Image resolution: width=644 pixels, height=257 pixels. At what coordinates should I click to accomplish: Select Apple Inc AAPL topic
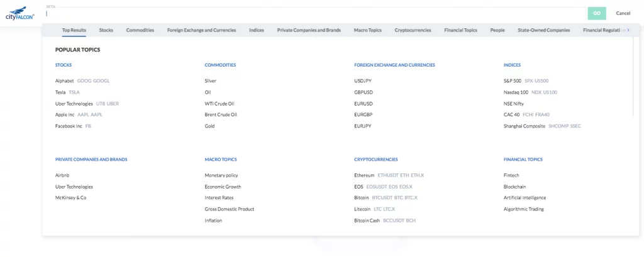tap(79, 114)
